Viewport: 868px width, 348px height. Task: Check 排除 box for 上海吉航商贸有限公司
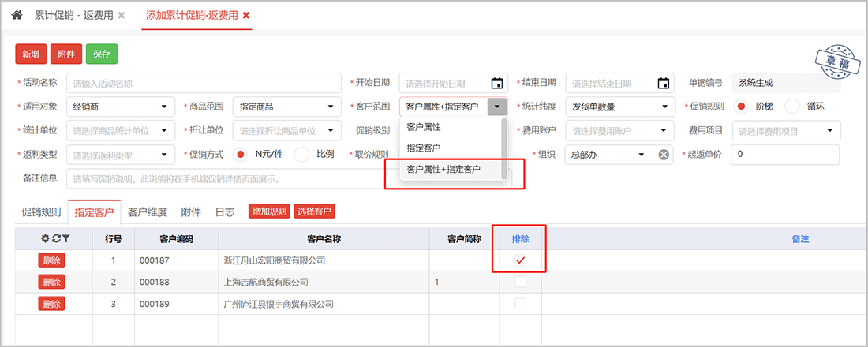[x=520, y=282]
